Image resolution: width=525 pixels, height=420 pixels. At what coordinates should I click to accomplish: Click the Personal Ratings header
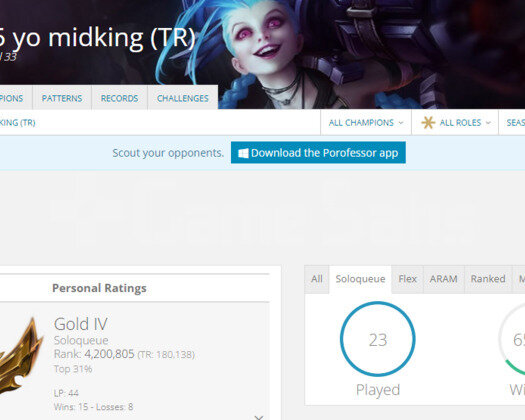click(x=99, y=288)
